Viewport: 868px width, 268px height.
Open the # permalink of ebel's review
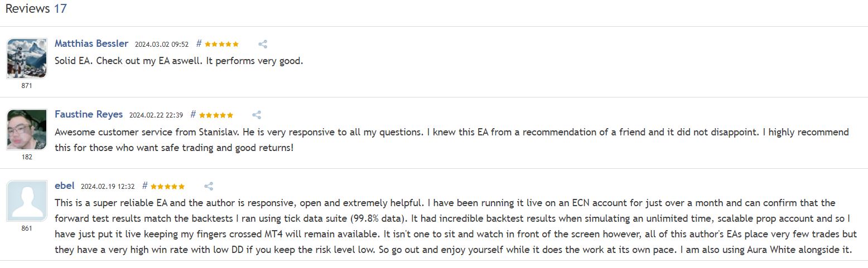(145, 186)
